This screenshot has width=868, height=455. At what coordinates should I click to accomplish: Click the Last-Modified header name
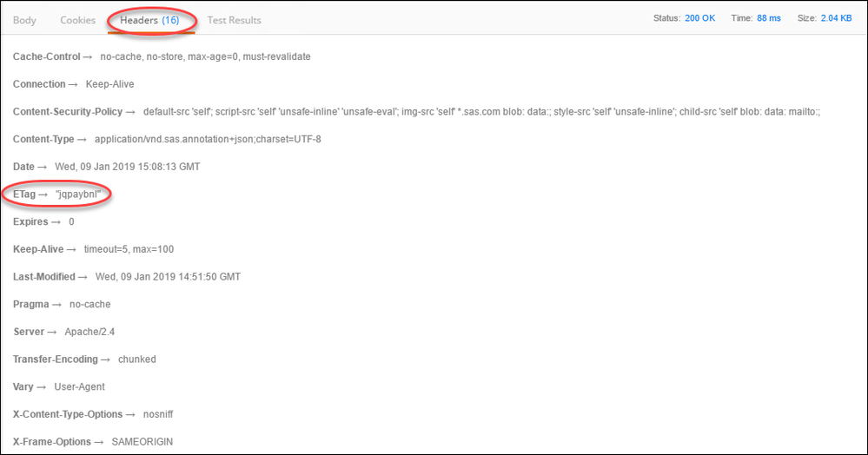pos(45,277)
